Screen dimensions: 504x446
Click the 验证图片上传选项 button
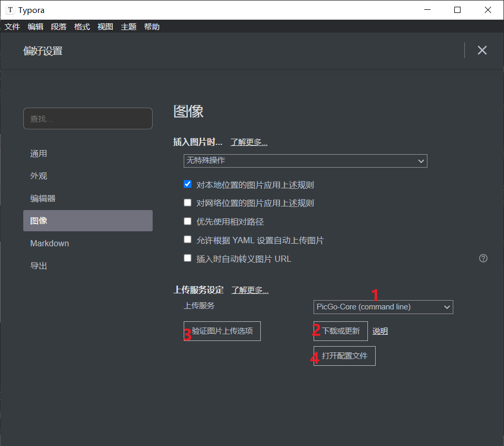222,331
